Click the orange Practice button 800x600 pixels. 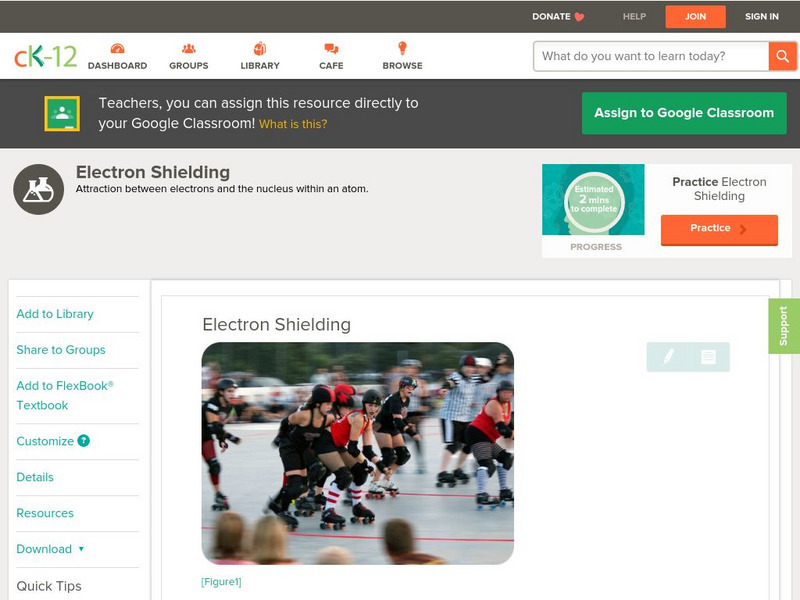coord(719,230)
